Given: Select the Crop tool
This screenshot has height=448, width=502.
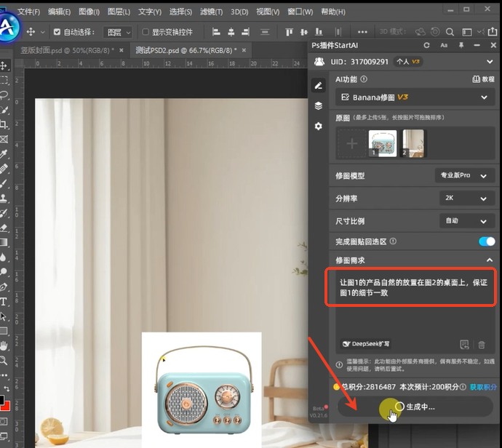Looking at the screenshot, I should click(x=4, y=124).
